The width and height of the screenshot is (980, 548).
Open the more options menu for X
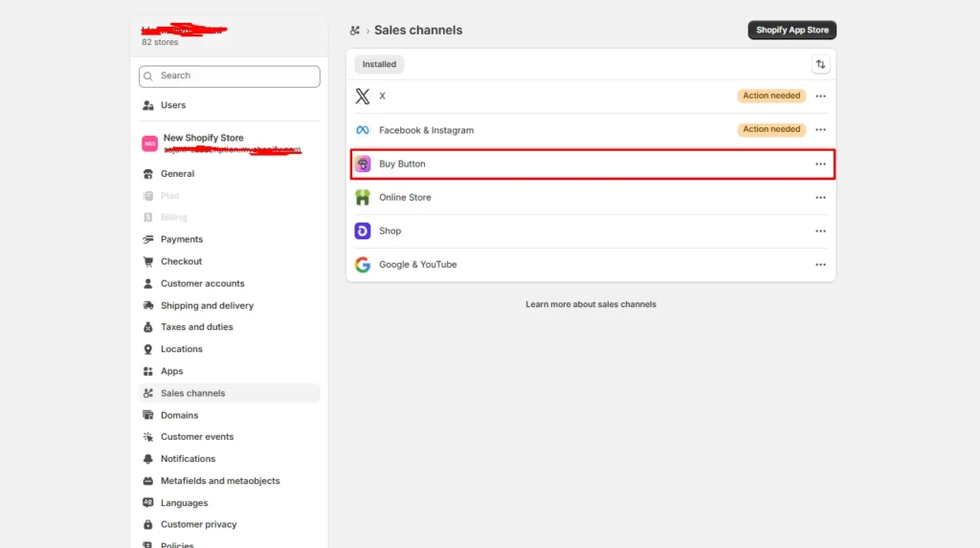820,97
